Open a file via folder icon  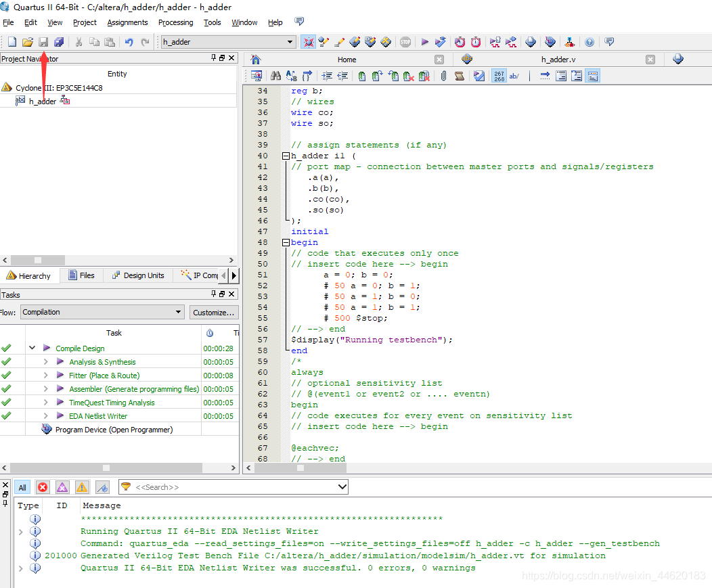(x=28, y=42)
